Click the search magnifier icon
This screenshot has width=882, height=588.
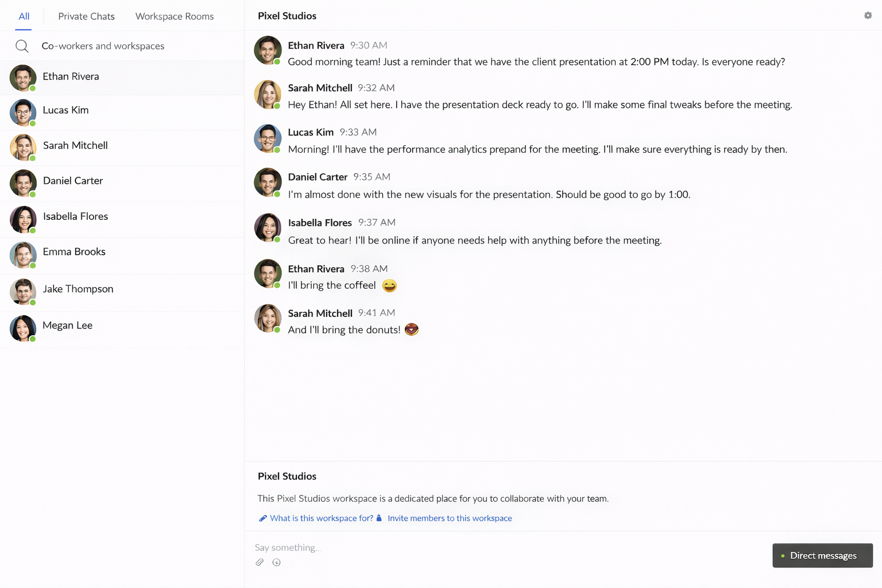tap(22, 46)
